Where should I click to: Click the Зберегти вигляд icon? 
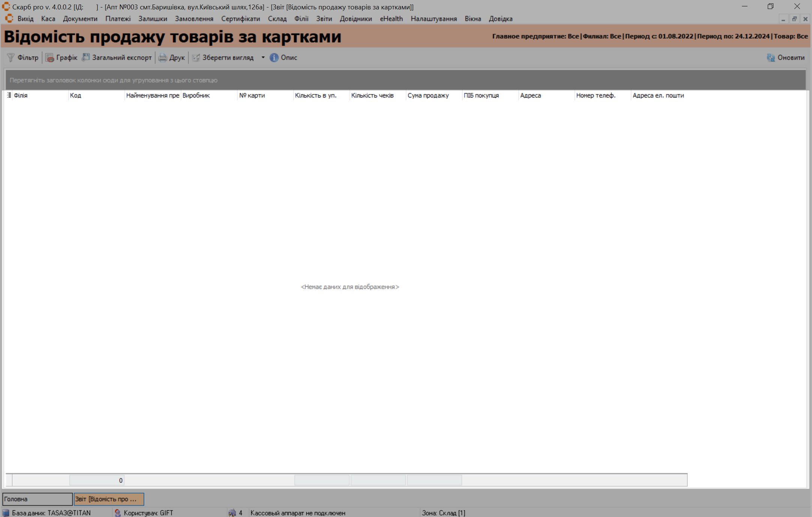tap(196, 57)
